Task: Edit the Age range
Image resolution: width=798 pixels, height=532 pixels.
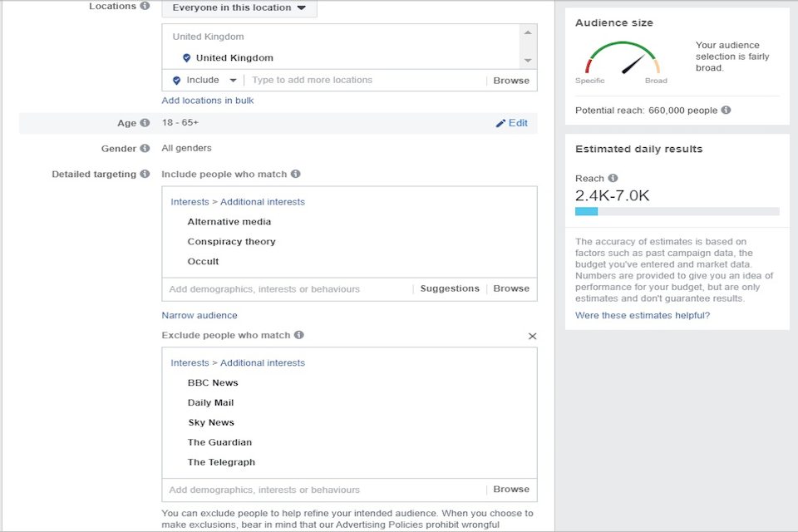Action: point(512,123)
